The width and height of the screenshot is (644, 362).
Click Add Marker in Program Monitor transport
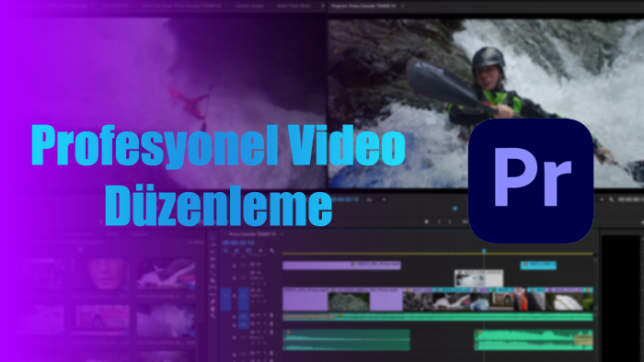click(x=427, y=221)
